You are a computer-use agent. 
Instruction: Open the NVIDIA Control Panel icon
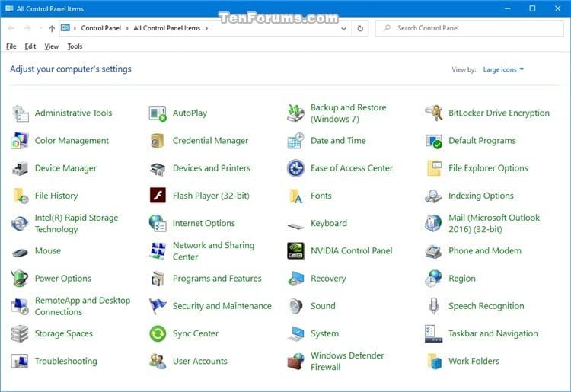295,250
